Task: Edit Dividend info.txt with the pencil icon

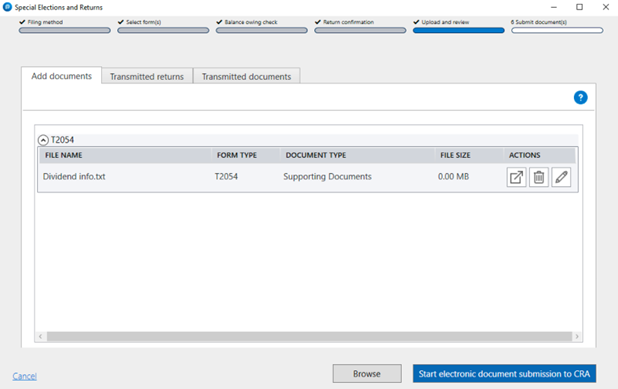Action: [x=561, y=177]
